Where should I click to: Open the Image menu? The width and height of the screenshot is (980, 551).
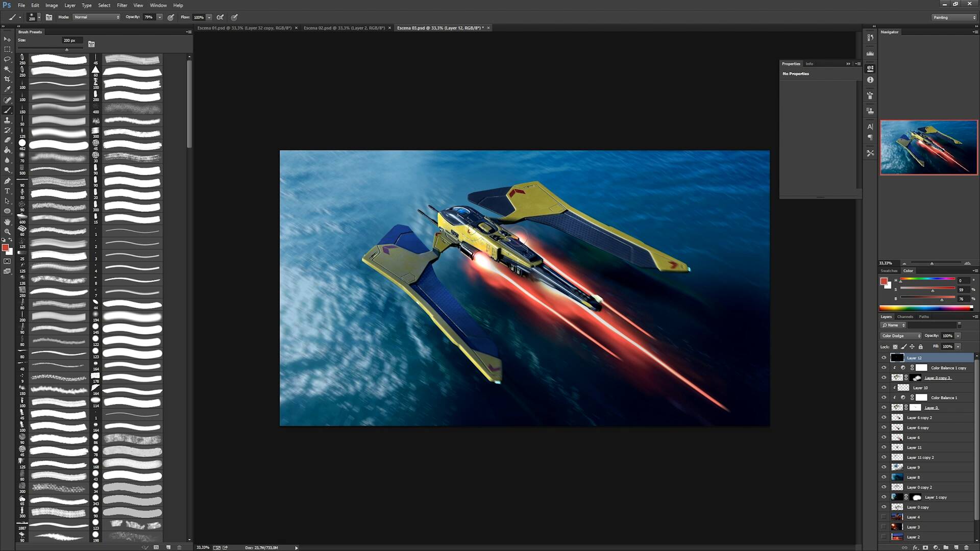coord(52,5)
